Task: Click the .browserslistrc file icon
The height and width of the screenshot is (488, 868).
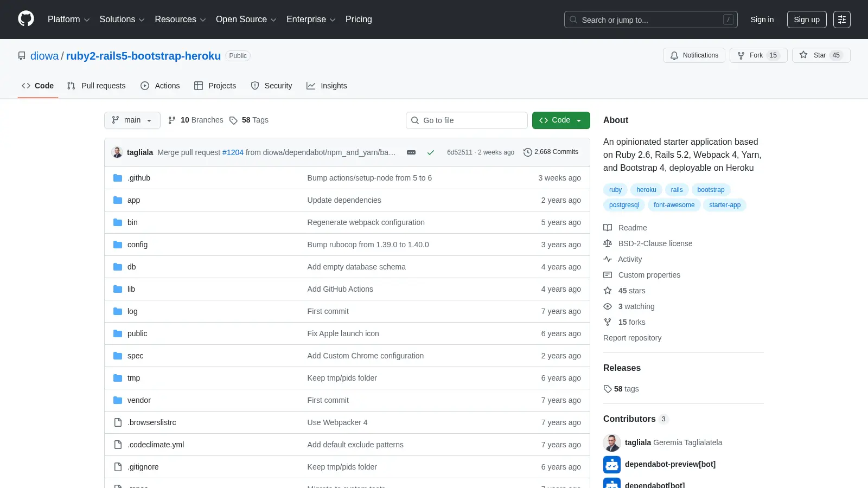Action: [x=118, y=422]
